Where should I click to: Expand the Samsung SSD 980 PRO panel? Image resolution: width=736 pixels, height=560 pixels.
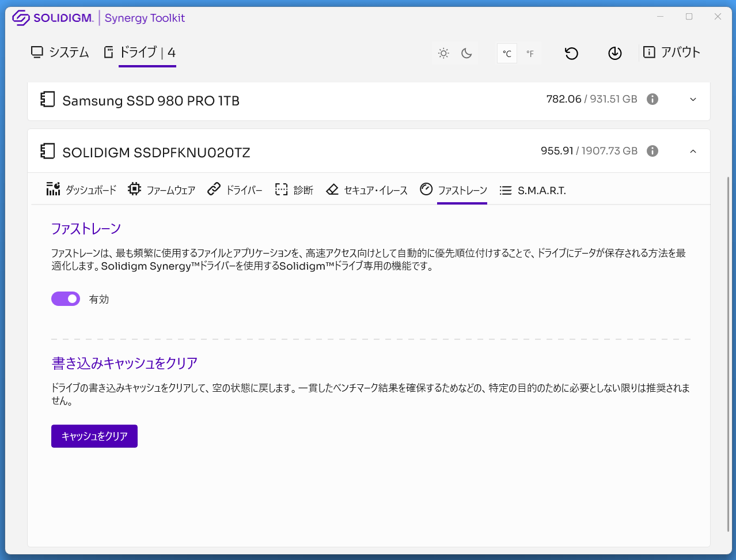coord(693,99)
